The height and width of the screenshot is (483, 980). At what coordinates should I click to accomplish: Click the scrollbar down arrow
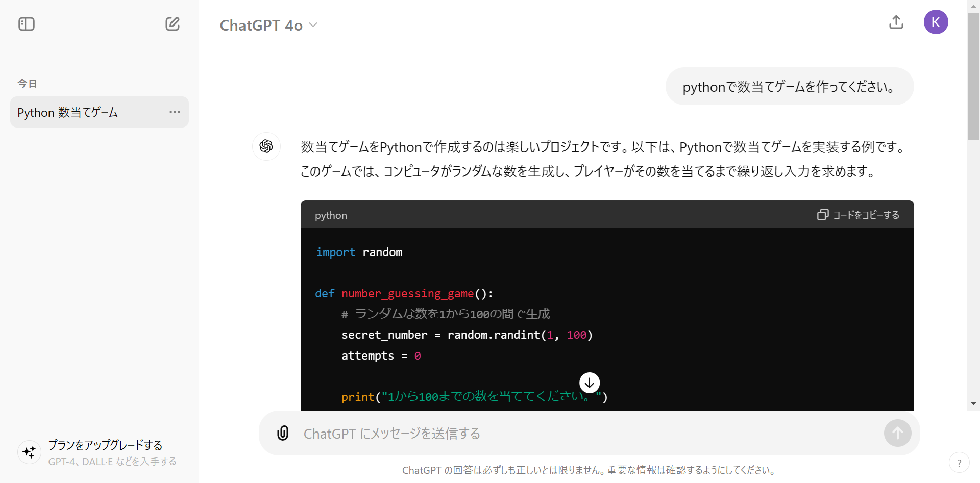[x=973, y=404]
